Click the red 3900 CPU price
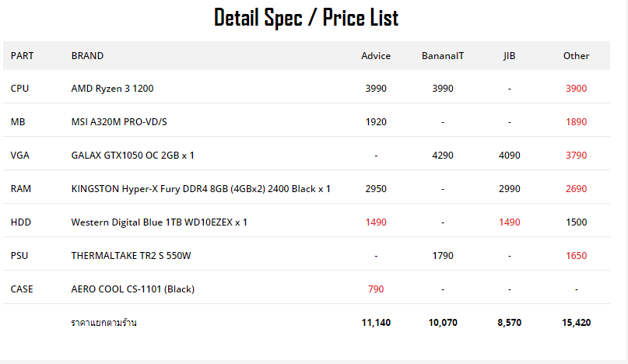This screenshot has width=628, height=364. (x=577, y=89)
